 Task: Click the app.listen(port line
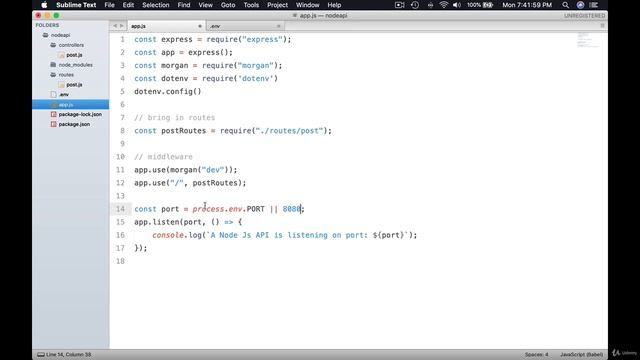tap(188, 222)
